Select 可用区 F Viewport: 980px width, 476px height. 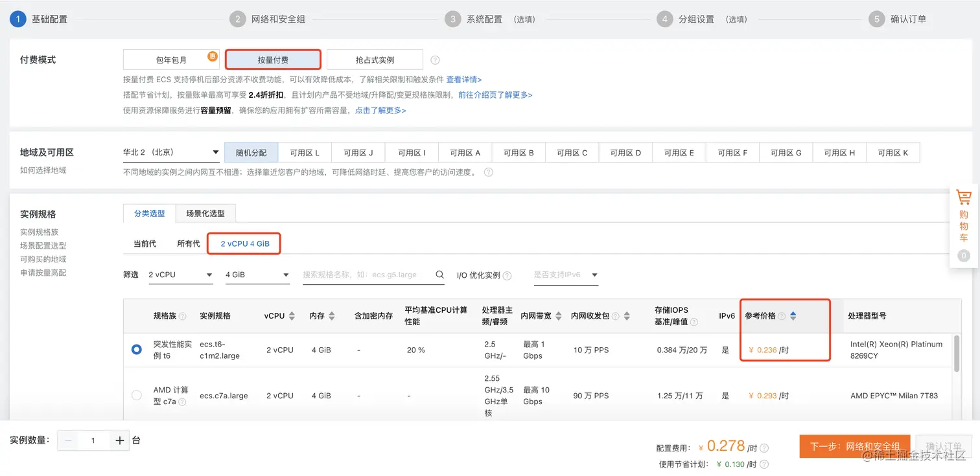pos(732,153)
